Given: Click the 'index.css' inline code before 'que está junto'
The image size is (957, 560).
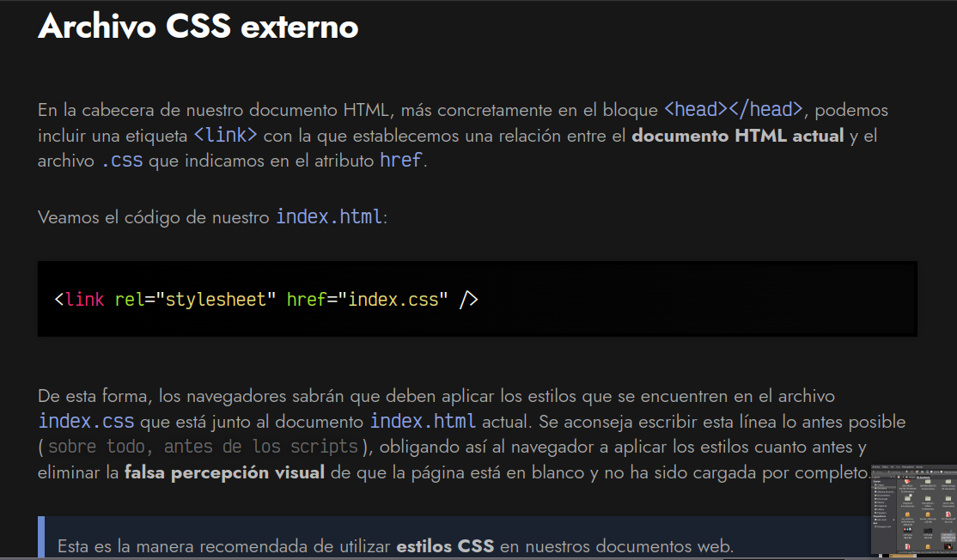Looking at the screenshot, I should coord(86,421).
